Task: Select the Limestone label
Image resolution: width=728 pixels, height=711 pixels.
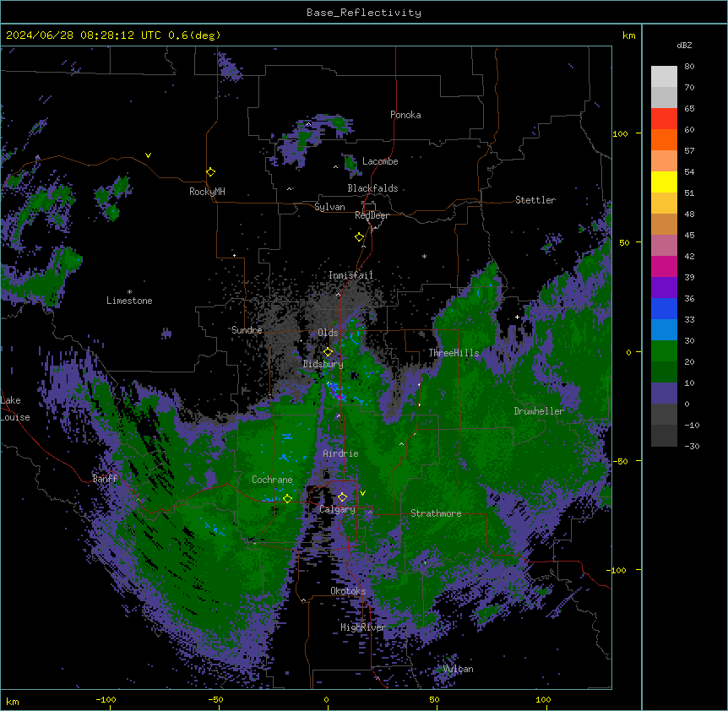Action: point(129,301)
